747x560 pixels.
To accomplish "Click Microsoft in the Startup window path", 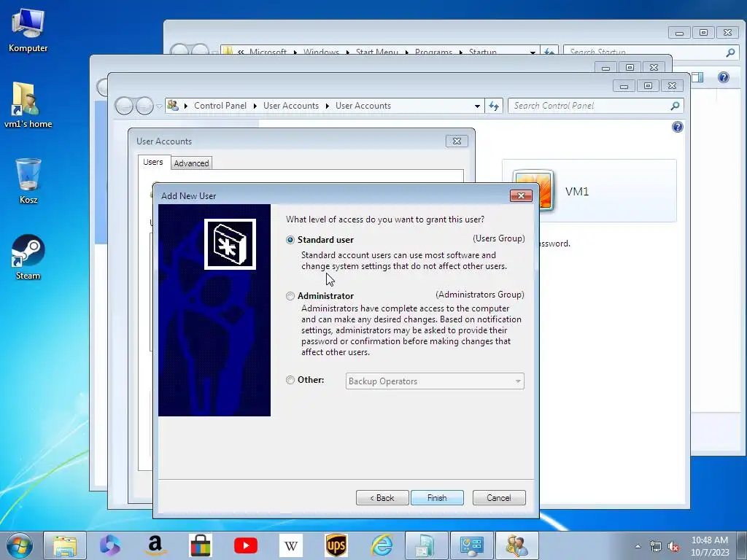I will [x=268, y=52].
